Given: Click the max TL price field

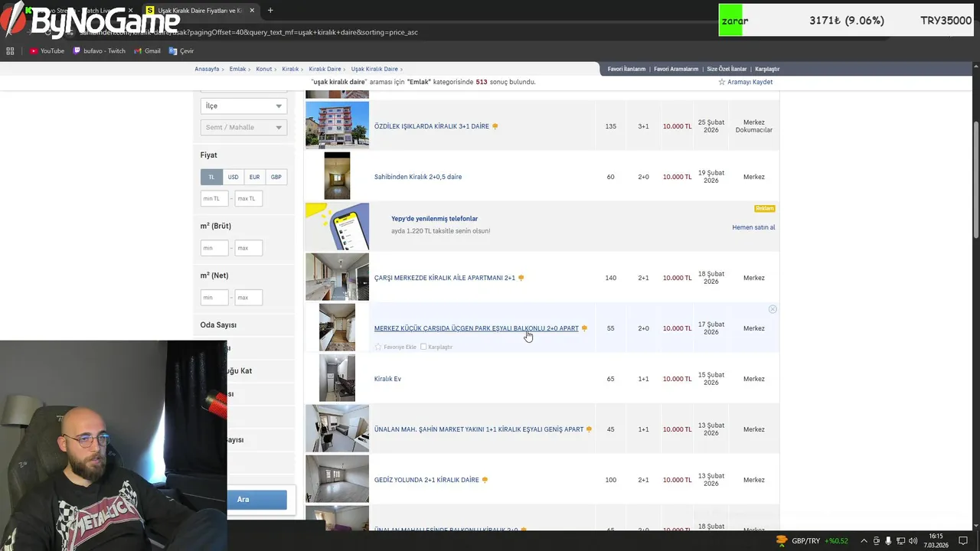Looking at the screenshot, I should click(x=249, y=198).
